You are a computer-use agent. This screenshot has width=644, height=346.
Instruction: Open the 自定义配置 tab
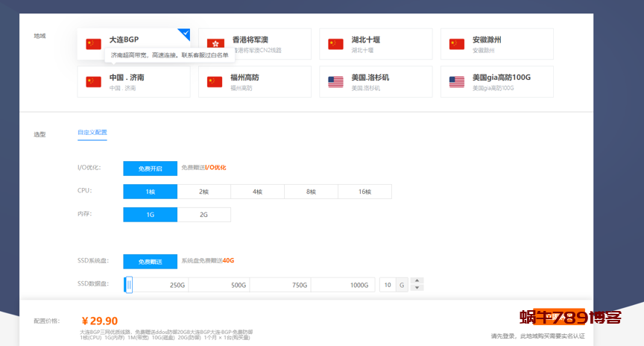click(92, 133)
